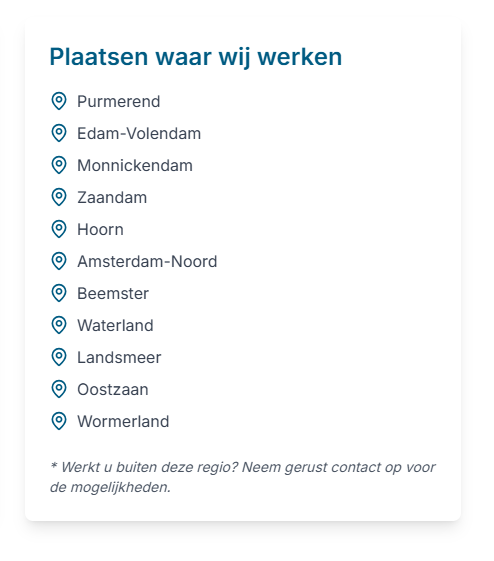Viewport: 494px width, 561px height.
Task: Click the Edam-Volendam list entry
Action: coord(139,133)
